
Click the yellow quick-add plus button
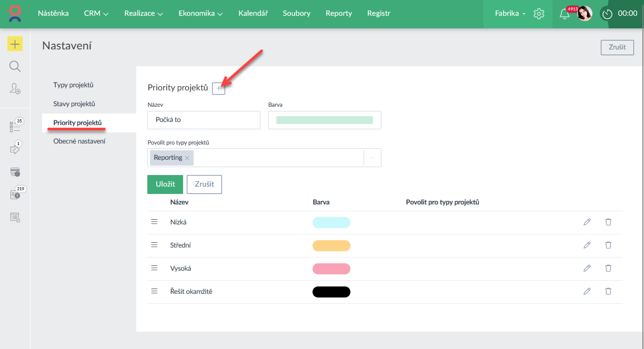tap(15, 44)
